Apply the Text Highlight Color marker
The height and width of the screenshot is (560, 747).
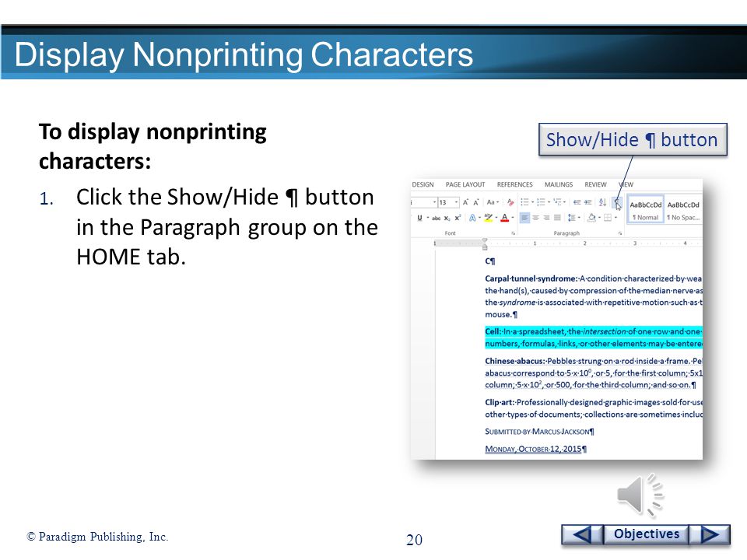pos(489,218)
